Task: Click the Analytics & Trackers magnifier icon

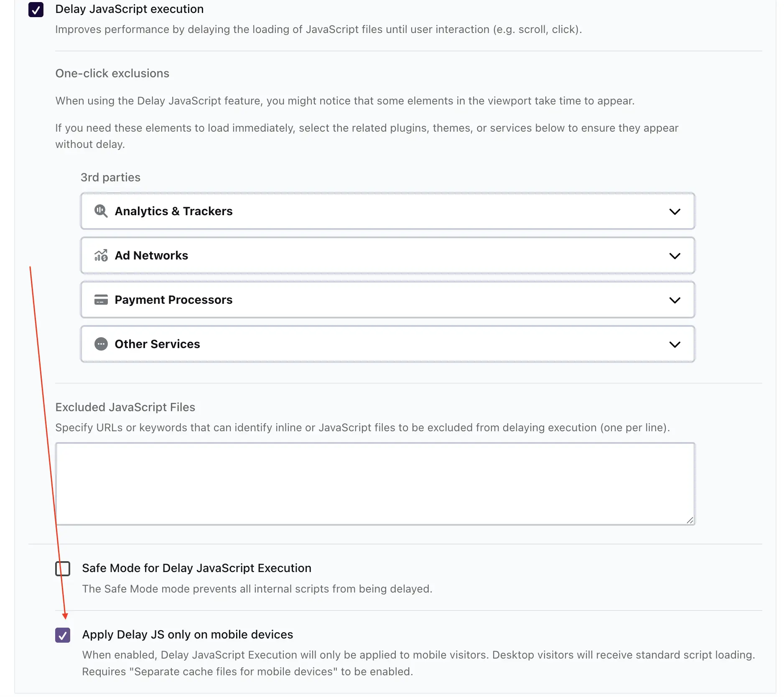Action: 101,211
